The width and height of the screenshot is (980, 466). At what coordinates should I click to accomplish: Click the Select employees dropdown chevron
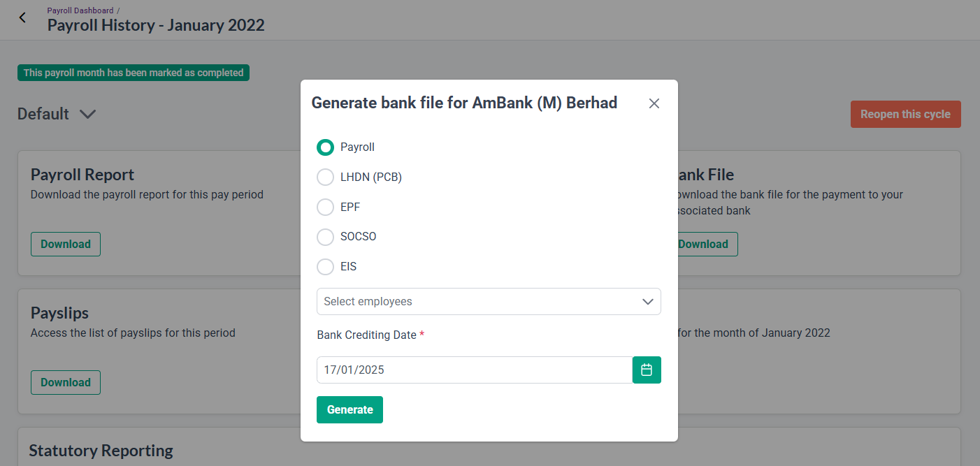pos(647,301)
